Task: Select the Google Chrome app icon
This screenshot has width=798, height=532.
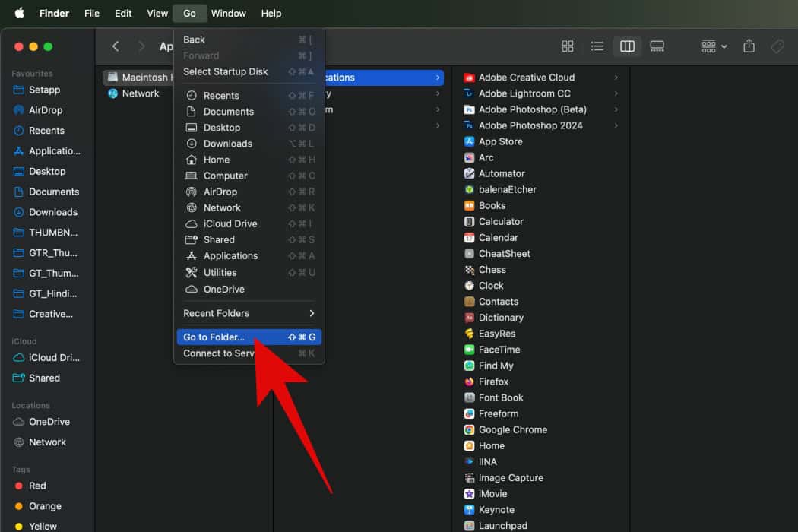Action: click(x=470, y=429)
